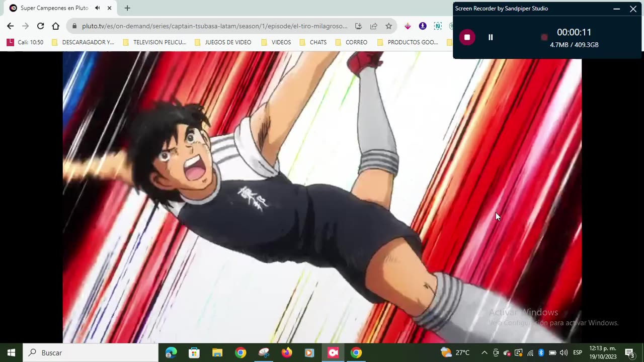Open Microsoft Edge from taskbar
Screen dimensions: 644x362
click(x=171, y=353)
